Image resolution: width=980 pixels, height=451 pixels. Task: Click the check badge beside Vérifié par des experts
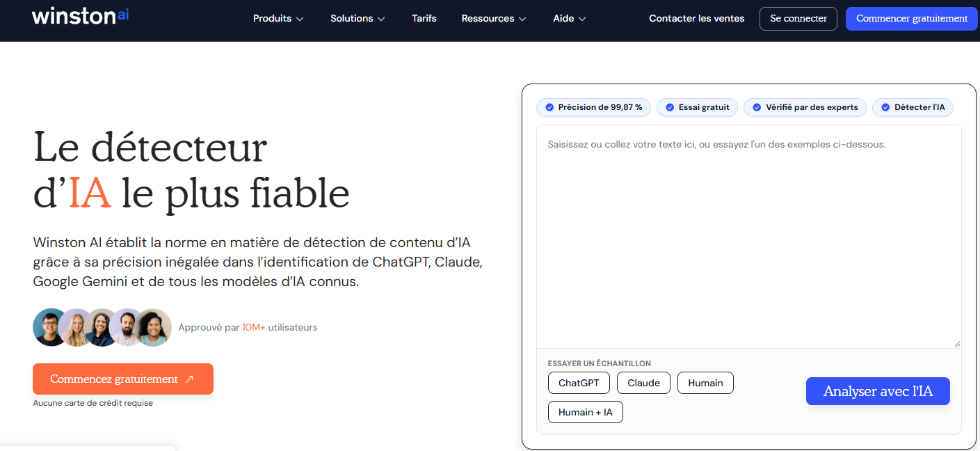[x=757, y=107]
